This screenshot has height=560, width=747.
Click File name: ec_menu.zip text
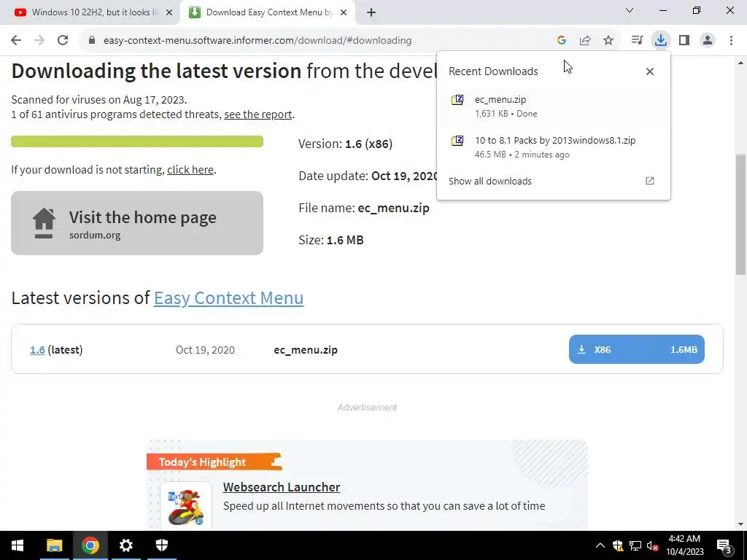click(364, 208)
